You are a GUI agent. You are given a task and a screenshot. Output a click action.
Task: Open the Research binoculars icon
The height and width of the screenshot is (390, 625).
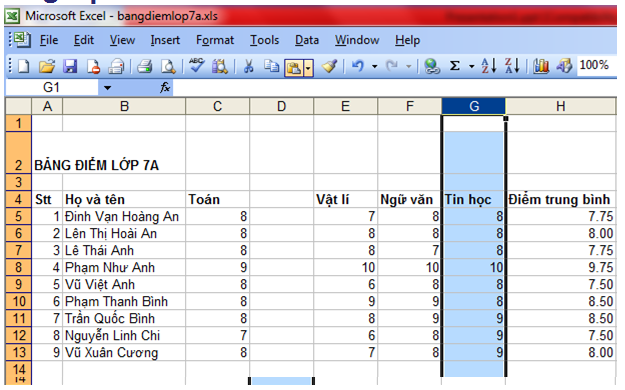[x=220, y=66]
